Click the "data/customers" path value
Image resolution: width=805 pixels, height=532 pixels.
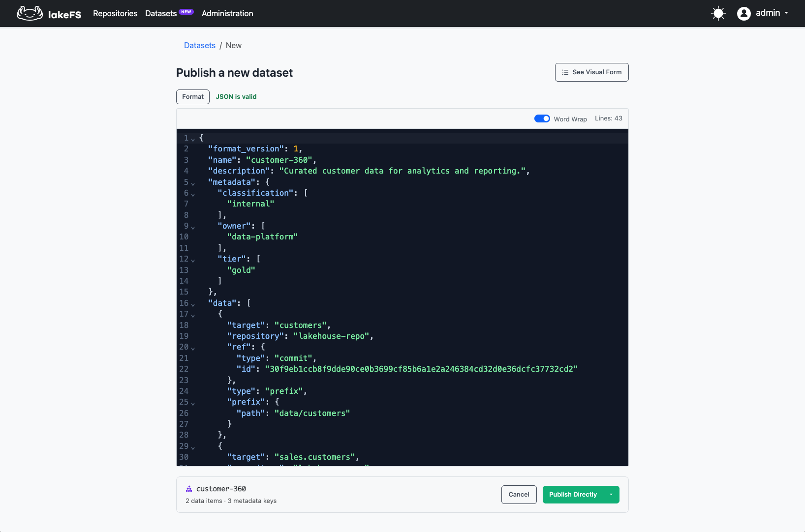pos(312,413)
